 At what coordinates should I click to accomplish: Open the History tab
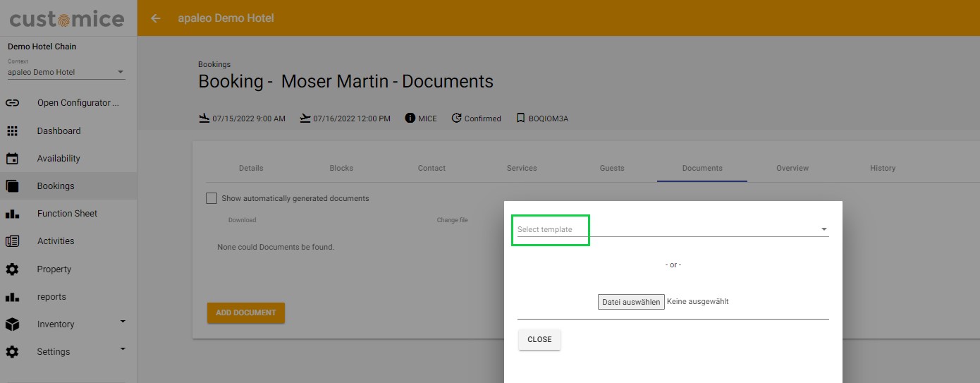pos(883,168)
